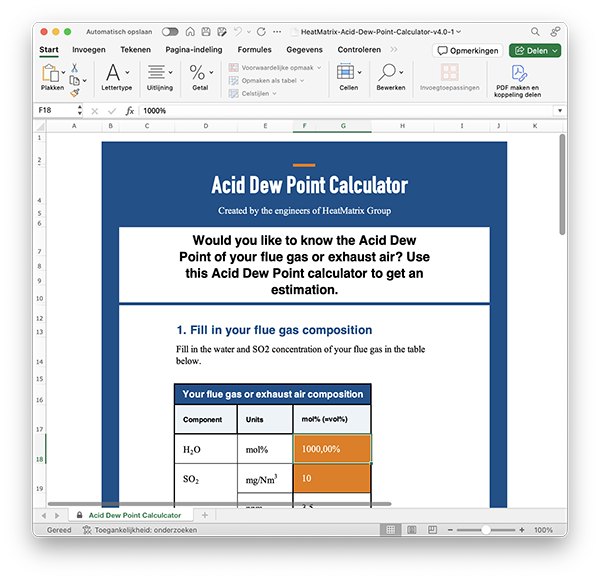Open the Cellen group

tap(349, 77)
